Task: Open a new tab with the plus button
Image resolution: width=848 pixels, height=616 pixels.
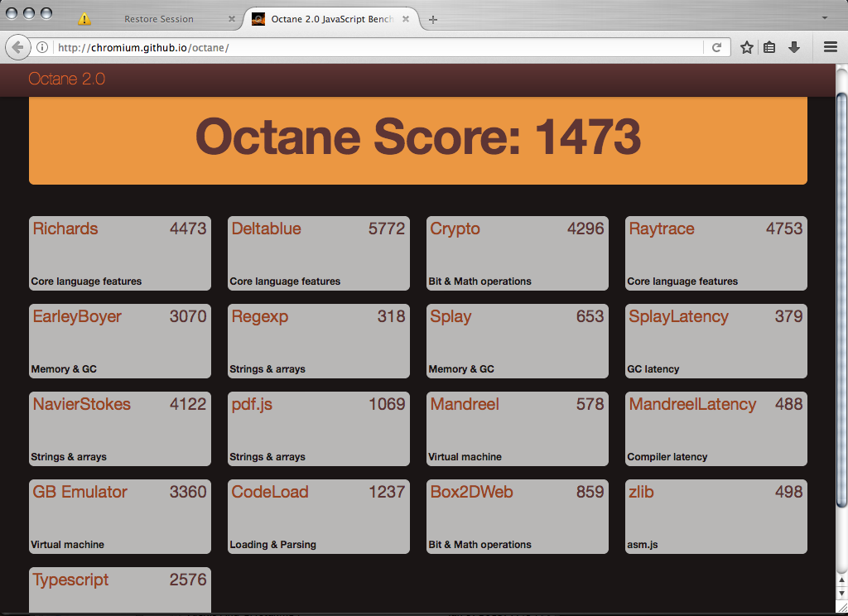Action: point(432,20)
